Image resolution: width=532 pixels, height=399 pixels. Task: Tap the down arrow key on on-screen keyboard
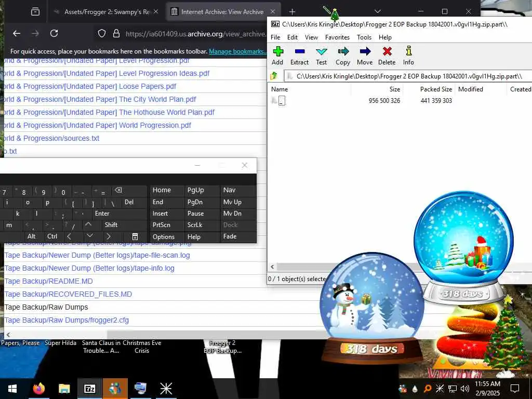point(90,236)
